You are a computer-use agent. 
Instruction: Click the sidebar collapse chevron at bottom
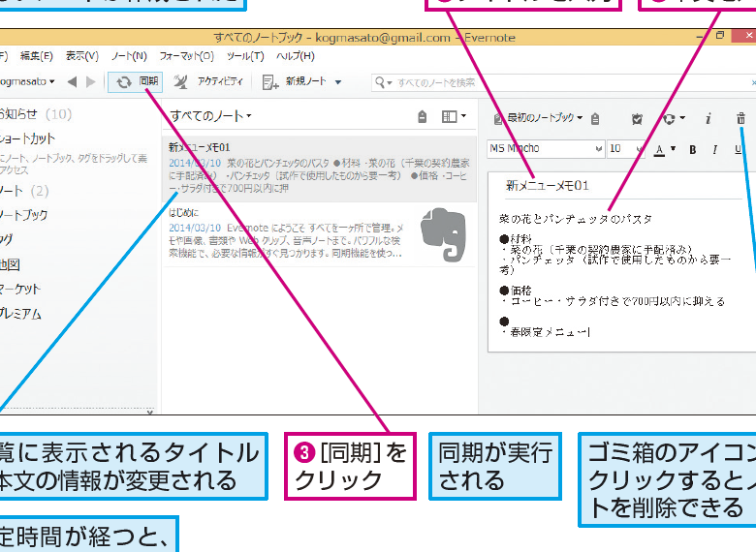150,412
